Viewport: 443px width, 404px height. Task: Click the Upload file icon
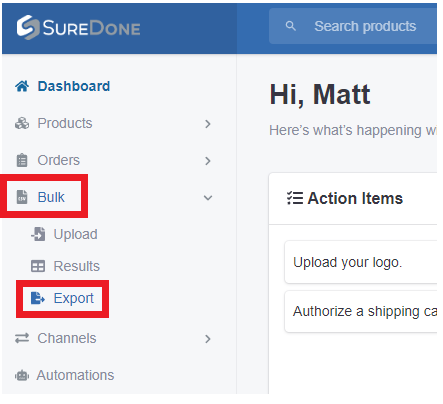(x=38, y=234)
